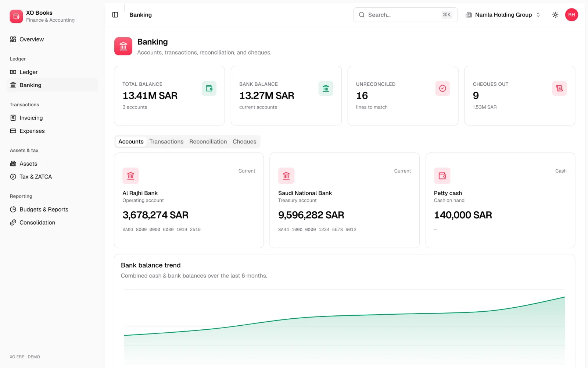
Task: Open the Invoicing page
Action: pyautogui.click(x=52, y=118)
